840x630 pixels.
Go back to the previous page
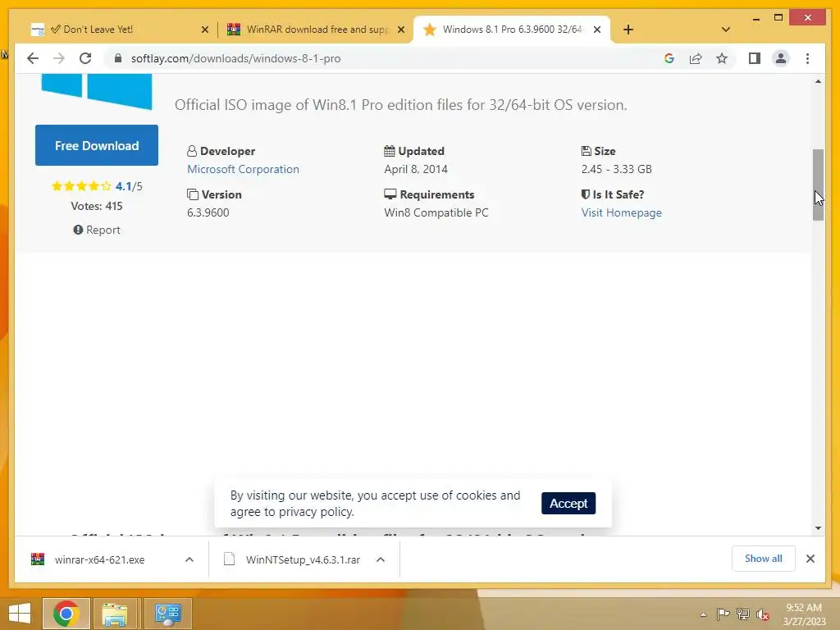(33, 58)
